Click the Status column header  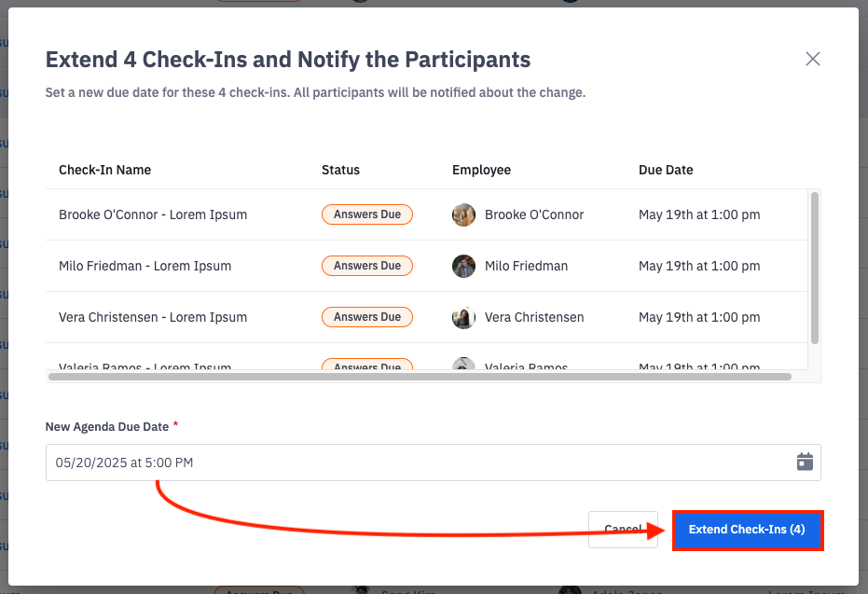click(x=340, y=170)
